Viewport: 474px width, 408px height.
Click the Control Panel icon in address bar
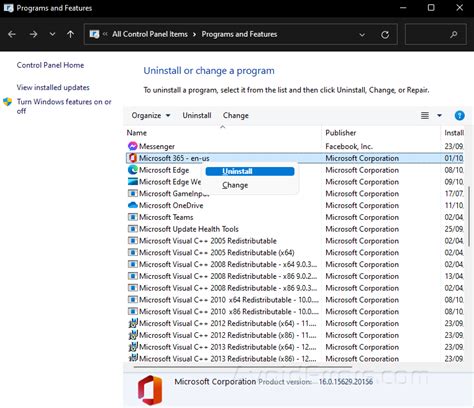pos(94,34)
